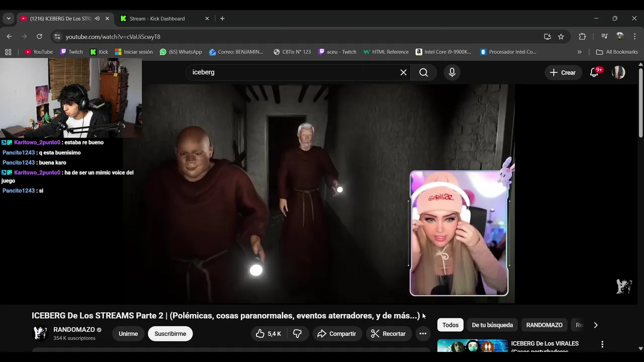Open the YouTube bookmark
Image resolution: width=644 pixels, height=362 pixels.
(39, 52)
